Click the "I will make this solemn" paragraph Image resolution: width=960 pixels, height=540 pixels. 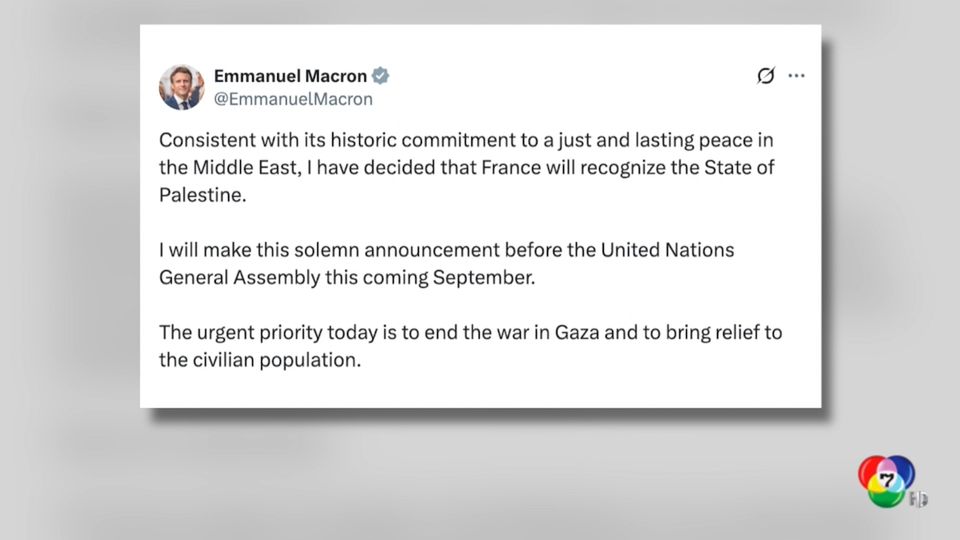point(446,263)
